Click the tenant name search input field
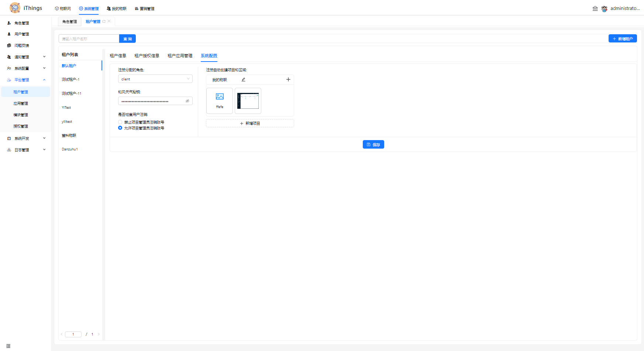Image resolution: width=644 pixels, height=351 pixels. tap(89, 39)
